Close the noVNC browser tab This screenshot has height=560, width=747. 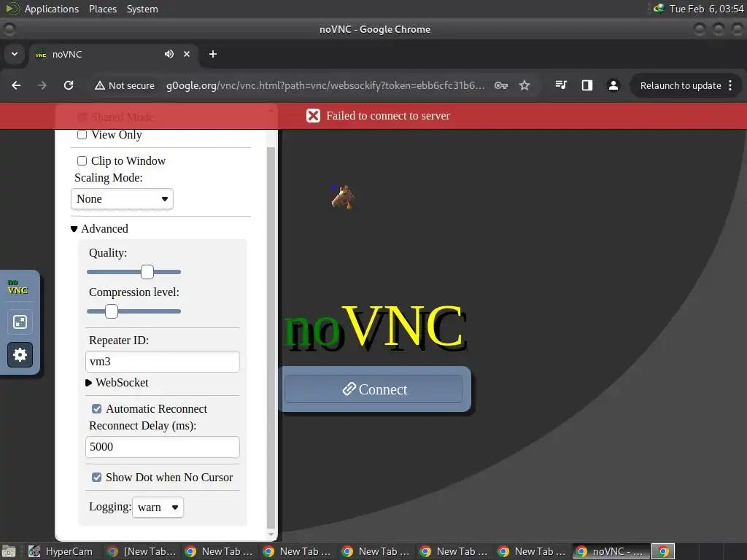(x=187, y=54)
